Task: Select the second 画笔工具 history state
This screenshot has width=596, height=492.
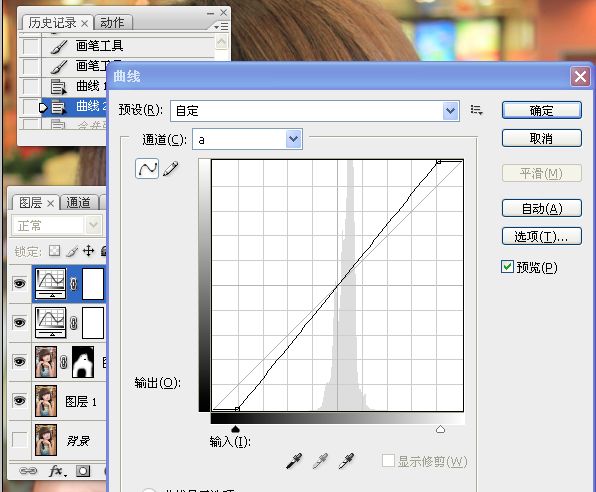Action: click(x=74, y=67)
